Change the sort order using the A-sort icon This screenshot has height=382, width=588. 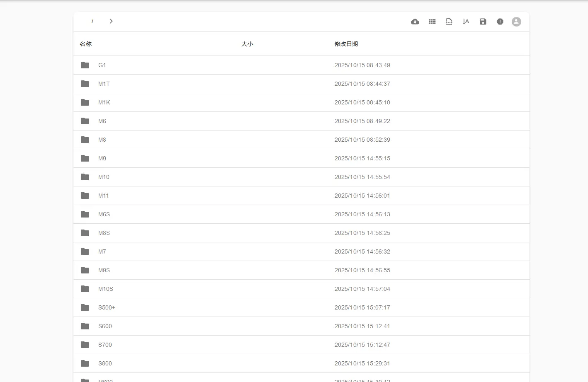466,21
